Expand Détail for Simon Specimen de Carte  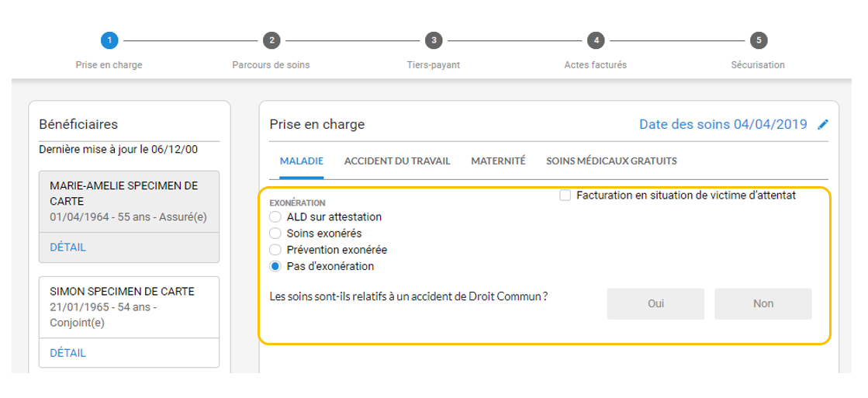pos(68,352)
